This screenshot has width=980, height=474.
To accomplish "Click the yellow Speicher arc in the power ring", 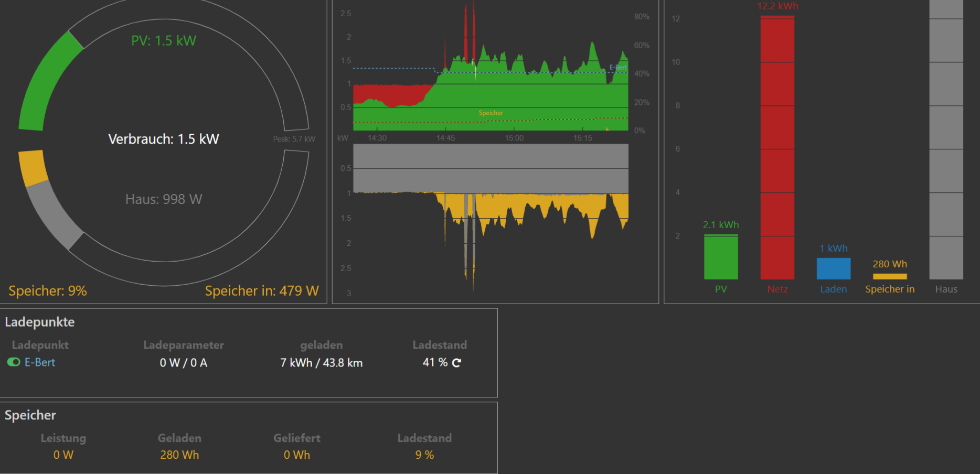I will 33,168.
